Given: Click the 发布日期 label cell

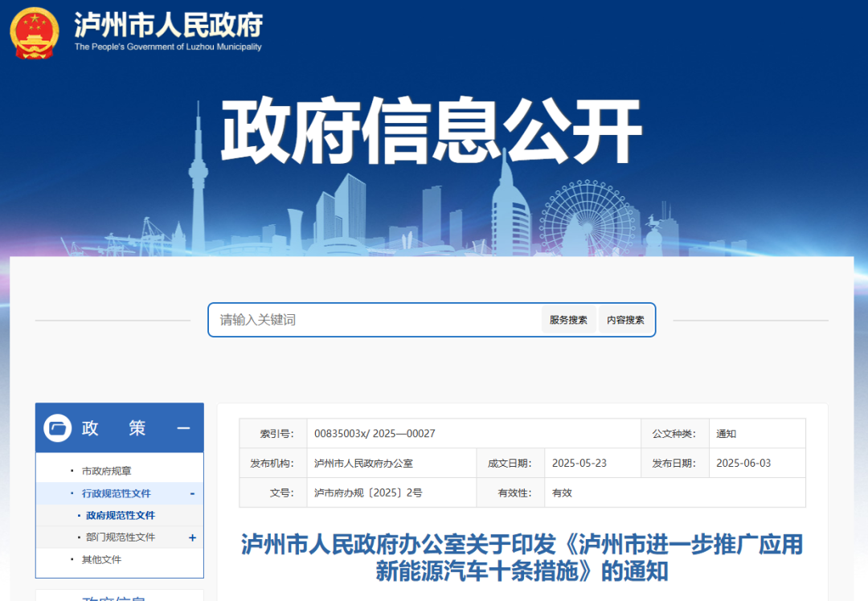Looking at the screenshot, I should [x=675, y=463].
